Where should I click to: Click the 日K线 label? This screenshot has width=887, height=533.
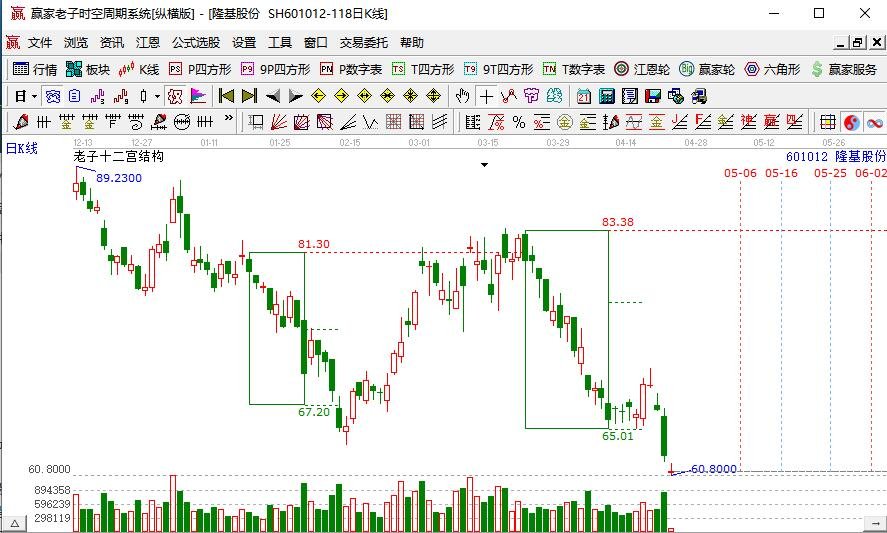[x=21, y=149]
